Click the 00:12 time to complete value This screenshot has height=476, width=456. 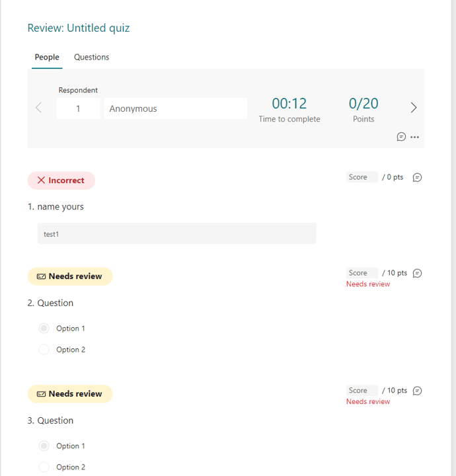pyautogui.click(x=289, y=104)
